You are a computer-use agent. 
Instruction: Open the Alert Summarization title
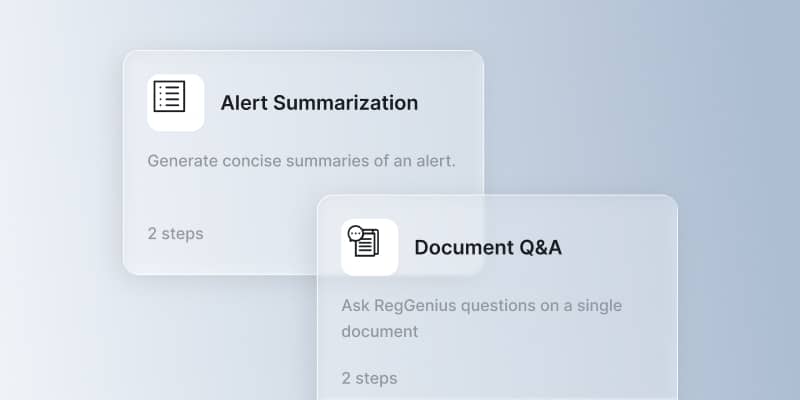click(319, 103)
